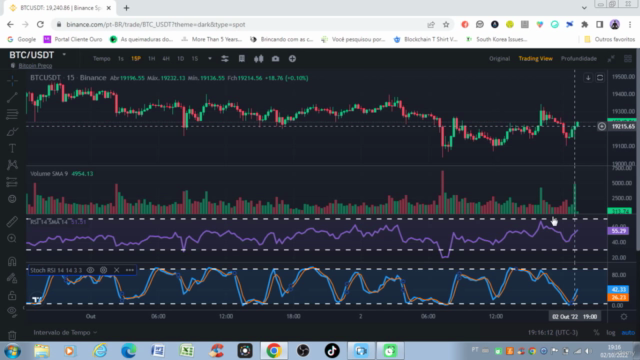Select the 1S weekly interval
The width and height of the screenshot is (640, 360).
point(195,59)
